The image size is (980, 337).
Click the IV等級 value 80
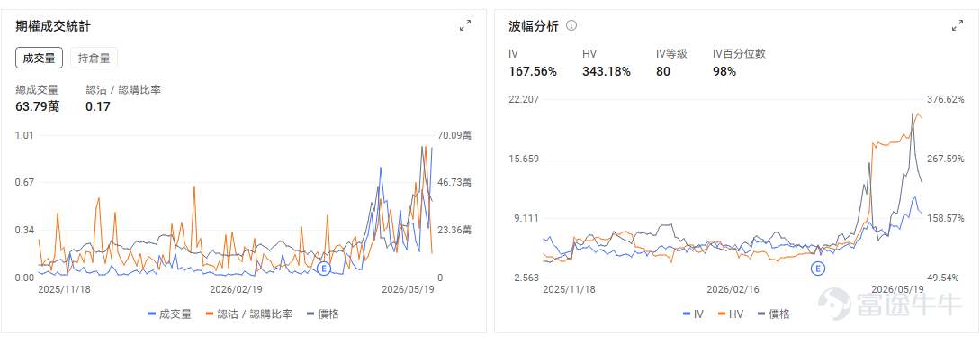pos(663,71)
